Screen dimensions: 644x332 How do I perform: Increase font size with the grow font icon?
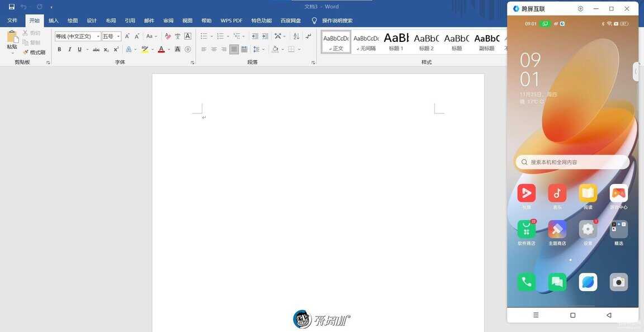click(127, 36)
